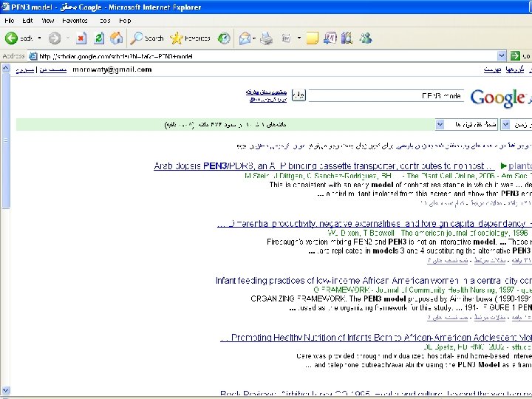This screenshot has height=399, width=532.
Task: Open the scholar preferences link under advanced search
Action: point(268,100)
